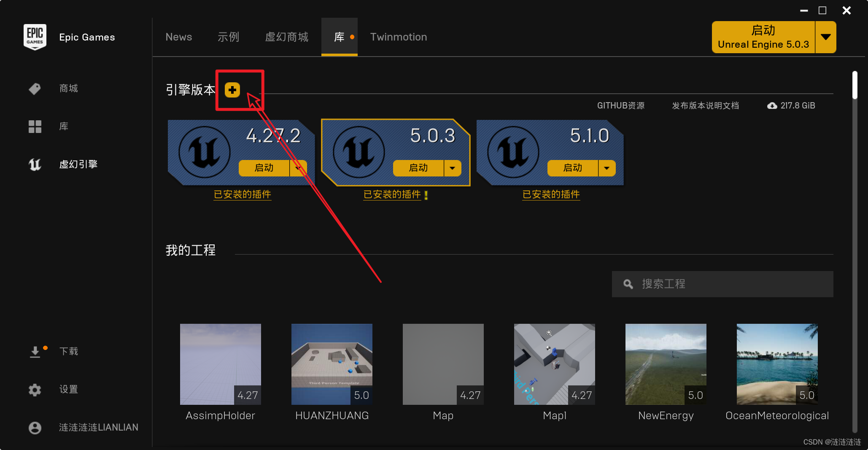Switch to the Twinmotion tab

pos(399,37)
